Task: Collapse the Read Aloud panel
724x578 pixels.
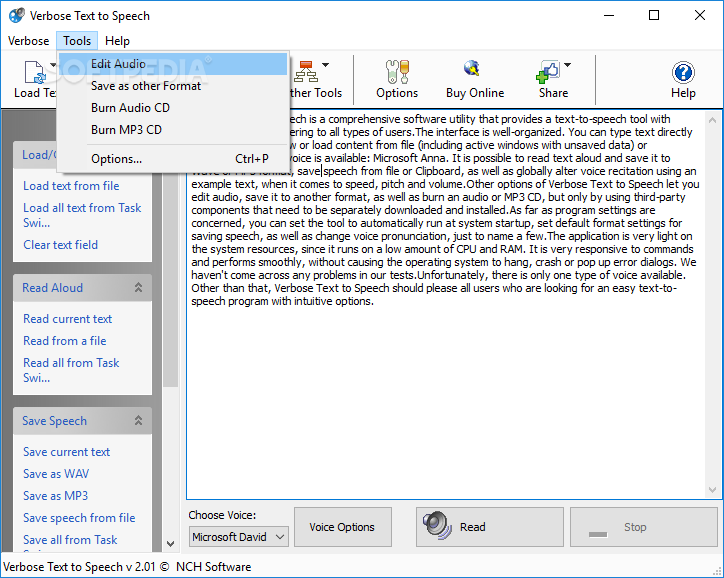Action: pos(138,288)
